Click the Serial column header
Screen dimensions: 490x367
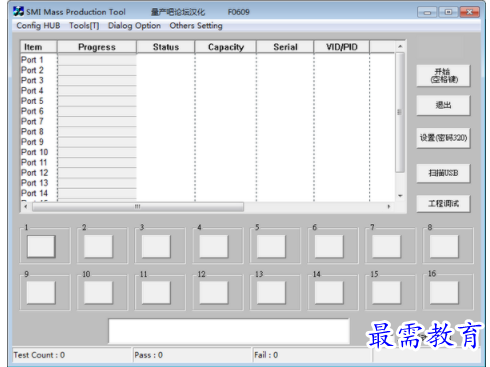(285, 47)
